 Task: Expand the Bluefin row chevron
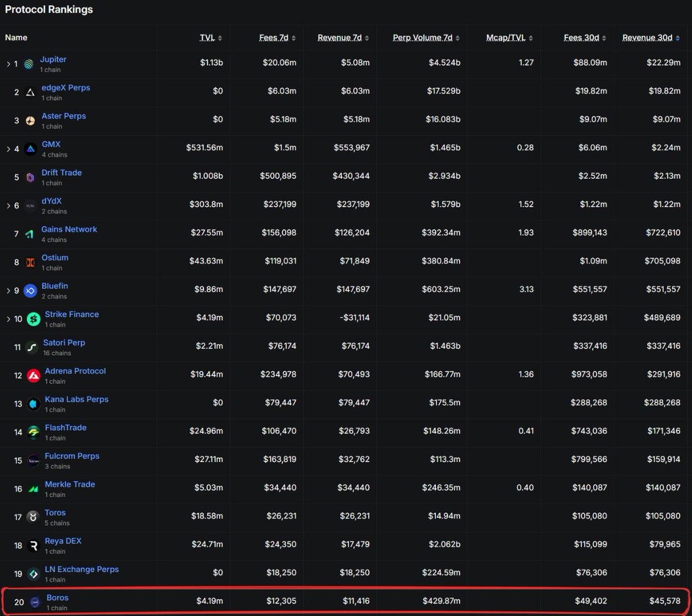[x=8, y=291]
